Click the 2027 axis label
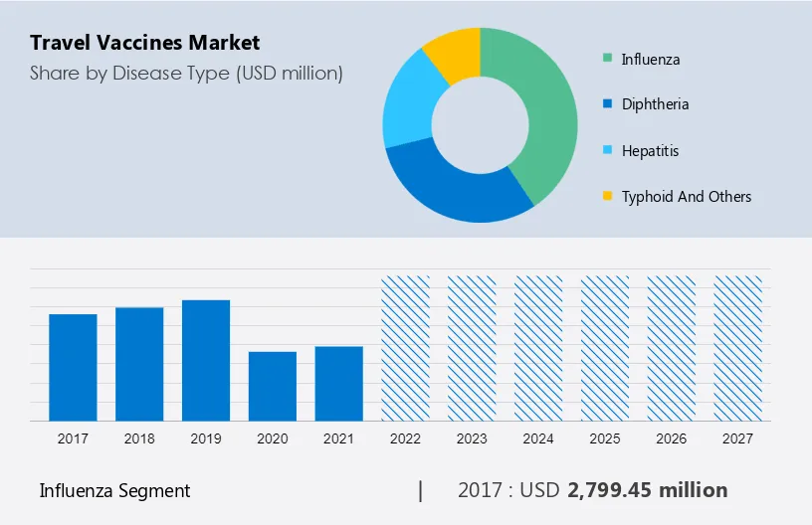The width and height of the screenshot is (812, 525). pyautogui.click(x=738, y=438)
